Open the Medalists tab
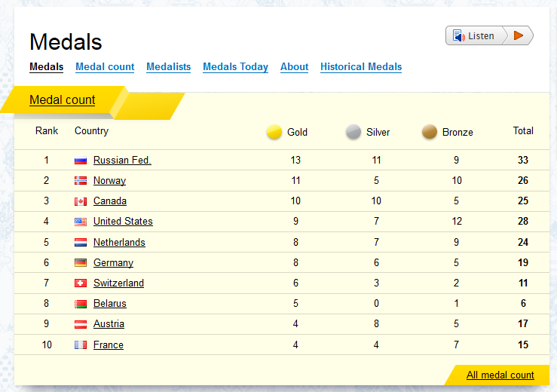557x392 pixels. pos(168,67)
